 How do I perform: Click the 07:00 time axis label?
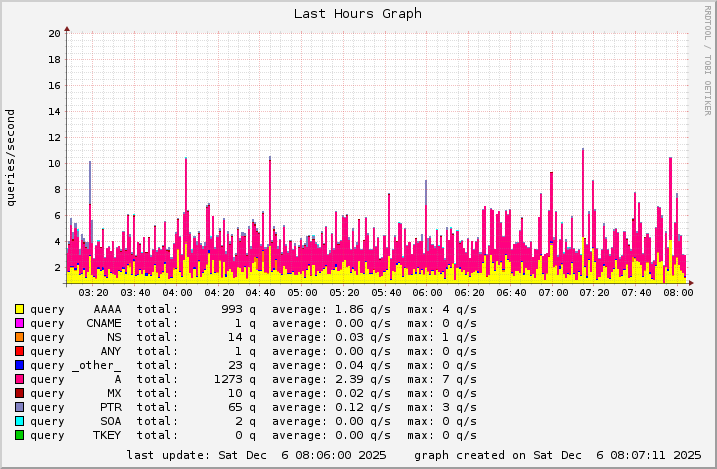(553, 293)
